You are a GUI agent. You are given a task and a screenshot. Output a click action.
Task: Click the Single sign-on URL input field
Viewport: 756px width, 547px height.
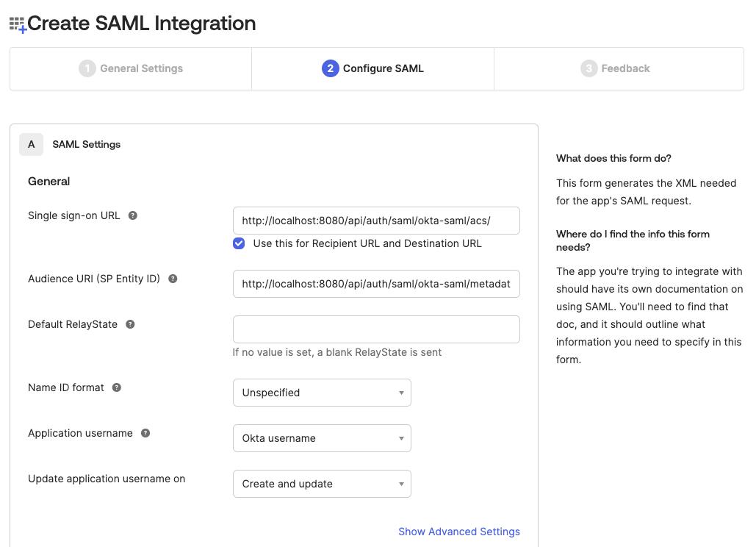[376, 221]
